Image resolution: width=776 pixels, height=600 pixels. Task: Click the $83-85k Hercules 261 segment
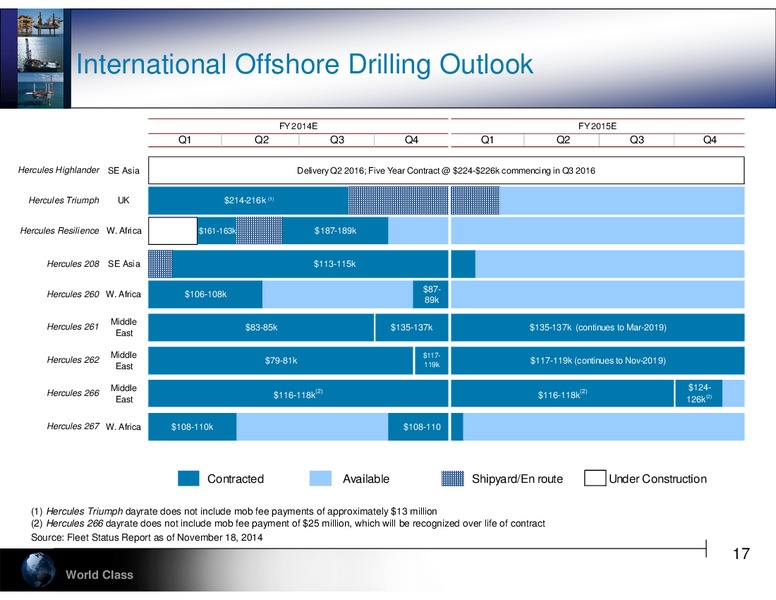pyautogui.click(x=261, y=327)
